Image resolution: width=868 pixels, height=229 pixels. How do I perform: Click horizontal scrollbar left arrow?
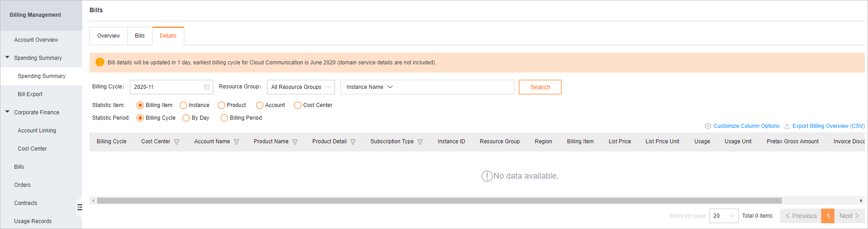click(93, 200)
